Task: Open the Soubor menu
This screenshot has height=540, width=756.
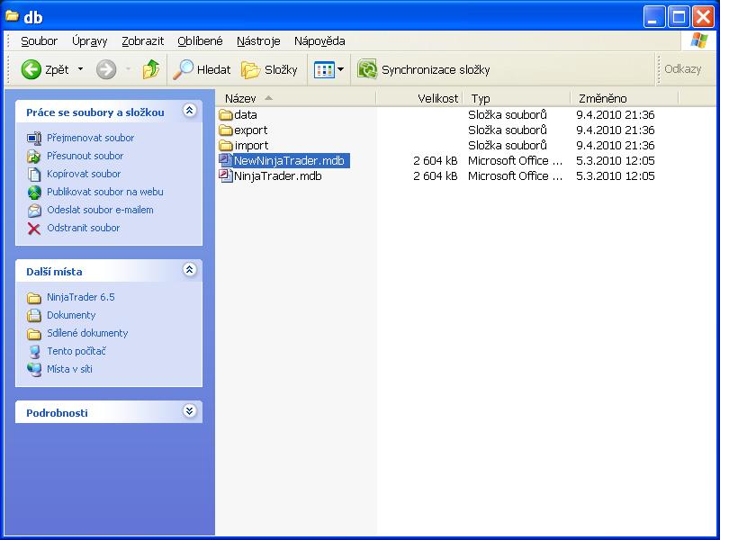Action: coord(39,41)
